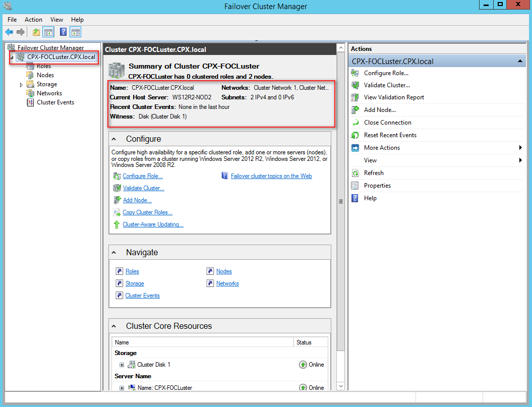Expand the Cluster Disk 1 resource row
The height and width of the screenshot is (407, 532).
(122, 365)
